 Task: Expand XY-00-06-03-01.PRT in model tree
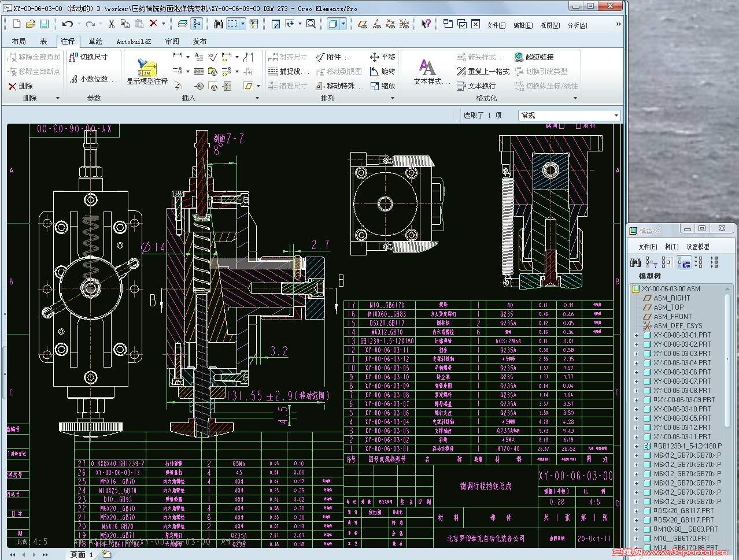pyautogui.click(x=637, y=335)
